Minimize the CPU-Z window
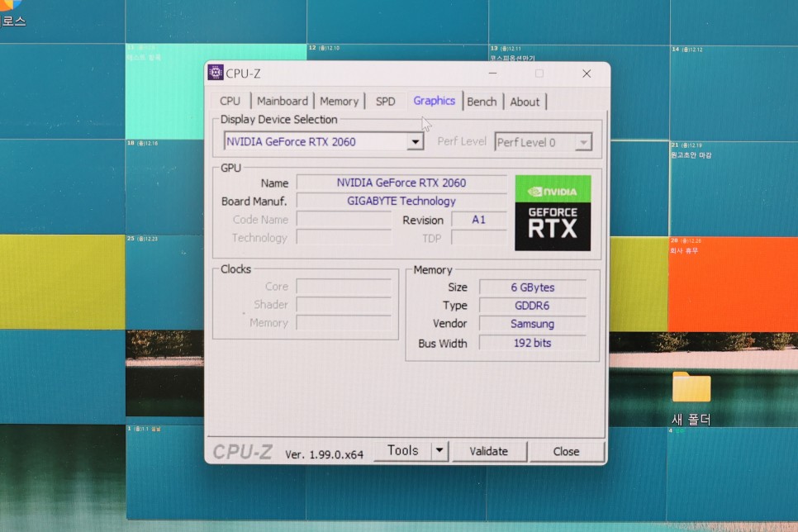 [492, 74]
